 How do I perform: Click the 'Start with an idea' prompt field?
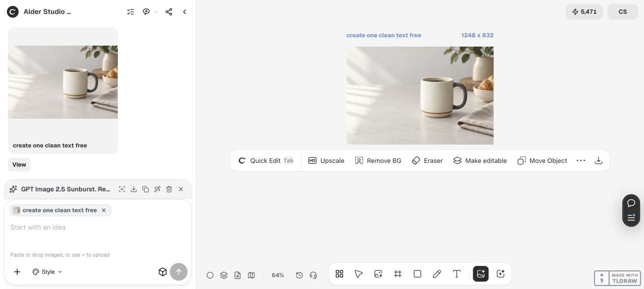click(98, 227)
